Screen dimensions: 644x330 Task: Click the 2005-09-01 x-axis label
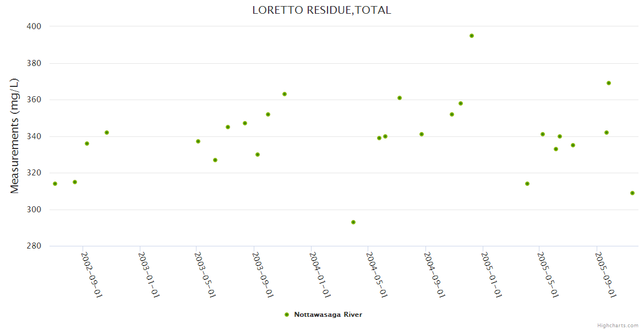[606, 274]
